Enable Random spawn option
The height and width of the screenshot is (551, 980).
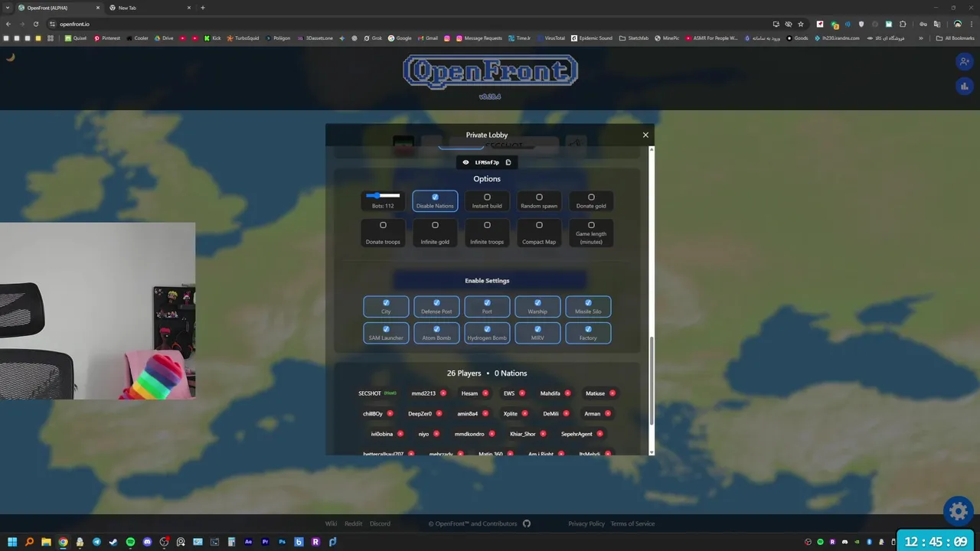(539, 201)
